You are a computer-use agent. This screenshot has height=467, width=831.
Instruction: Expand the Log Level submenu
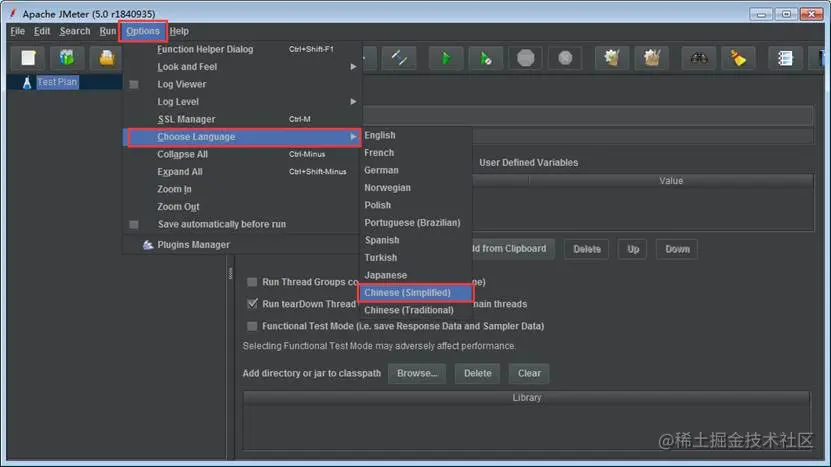(x=243, y=102)
